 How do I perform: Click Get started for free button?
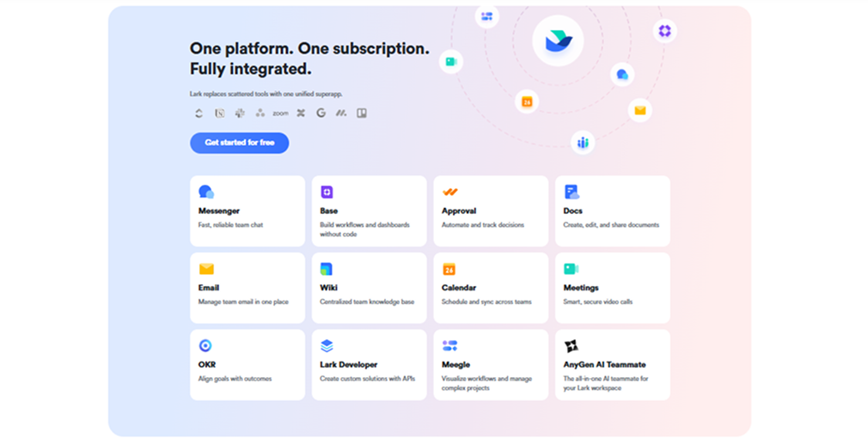pyautogui.click(x=239, y=143)
